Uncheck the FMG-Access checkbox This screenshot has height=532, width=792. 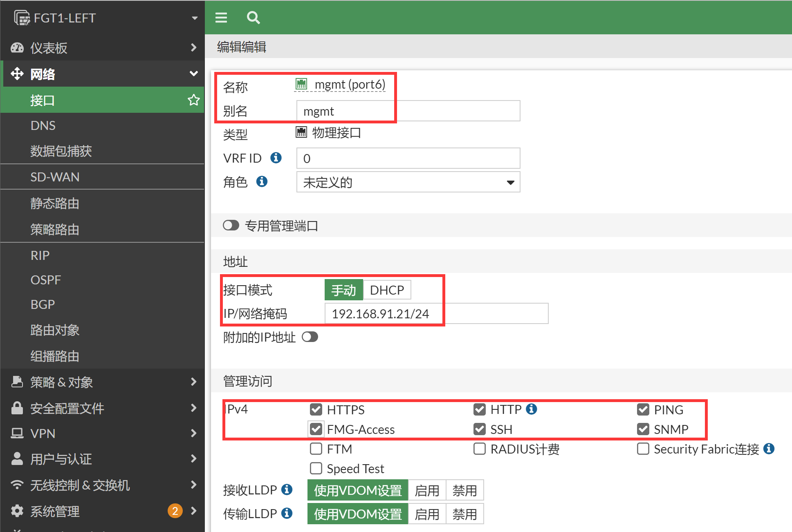coord(316,429)
